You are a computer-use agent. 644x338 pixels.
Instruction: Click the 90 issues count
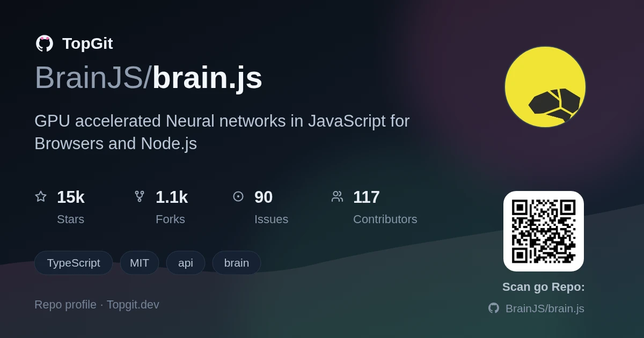264,197
